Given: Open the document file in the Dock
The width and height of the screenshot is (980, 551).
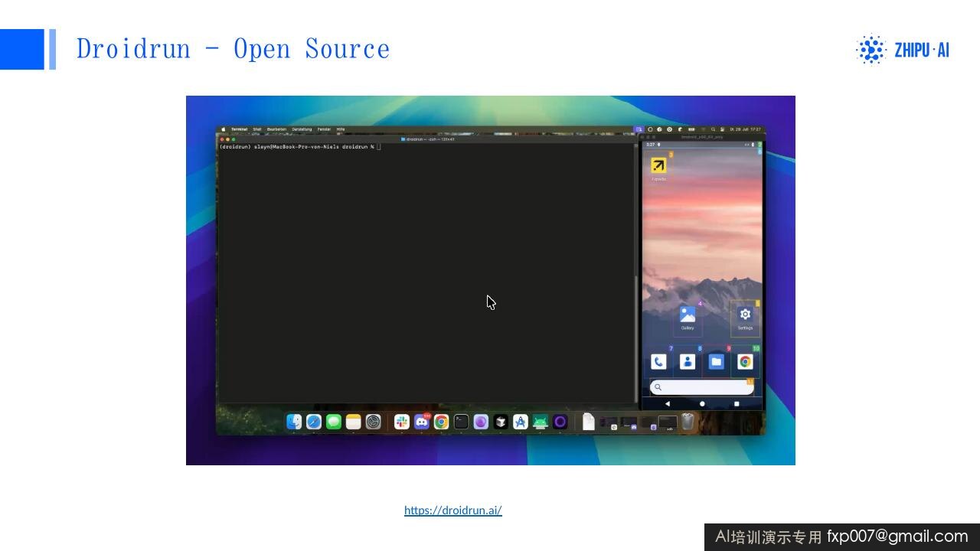Looking at the screenshot, I should click(x=588, y=422).
